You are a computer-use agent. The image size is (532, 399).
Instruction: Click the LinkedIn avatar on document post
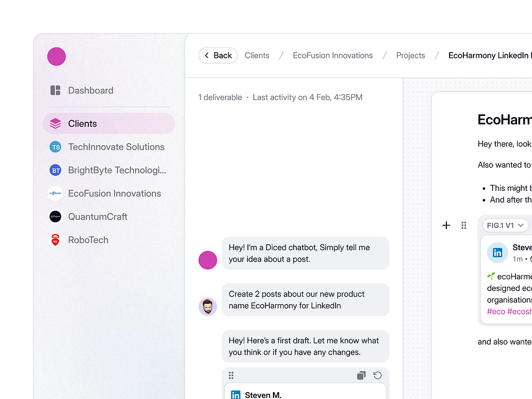click(497, 253)
